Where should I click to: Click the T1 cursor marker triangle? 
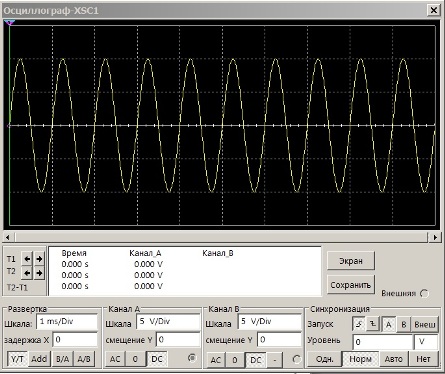(10, 23)
